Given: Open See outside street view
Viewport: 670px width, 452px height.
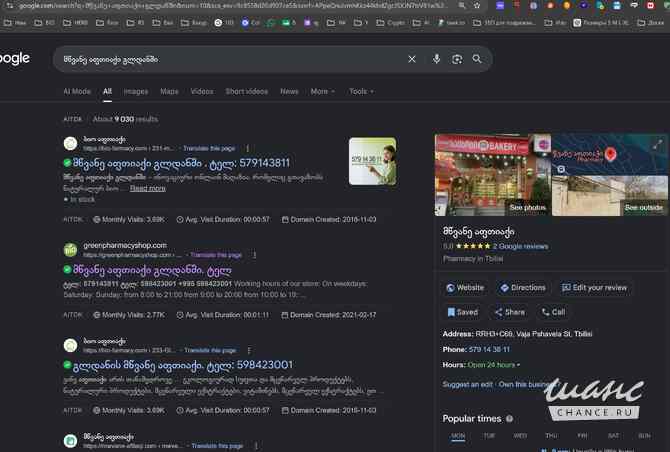Looking at the screenshot, I should pyautogui.click(x=644, y=208).
